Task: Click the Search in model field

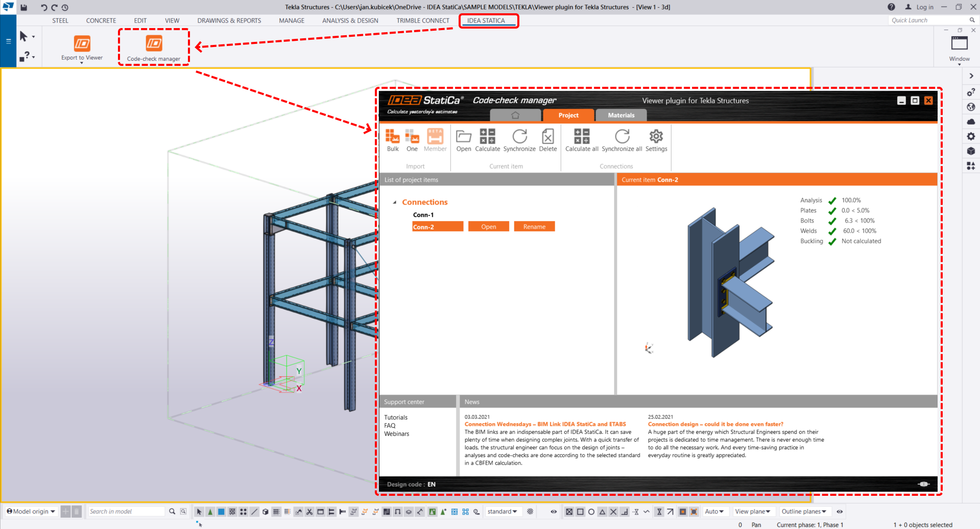Action: [x=126, y=512]
